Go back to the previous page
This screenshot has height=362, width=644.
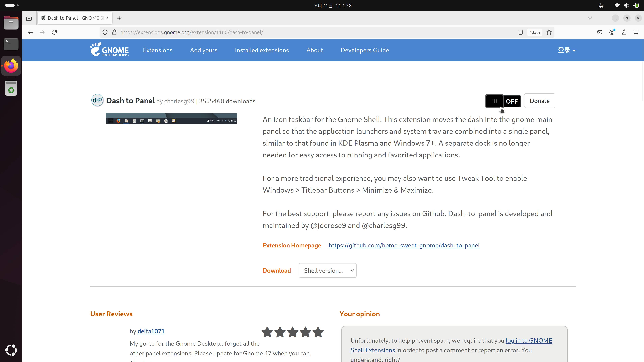[x=30, y=32]
